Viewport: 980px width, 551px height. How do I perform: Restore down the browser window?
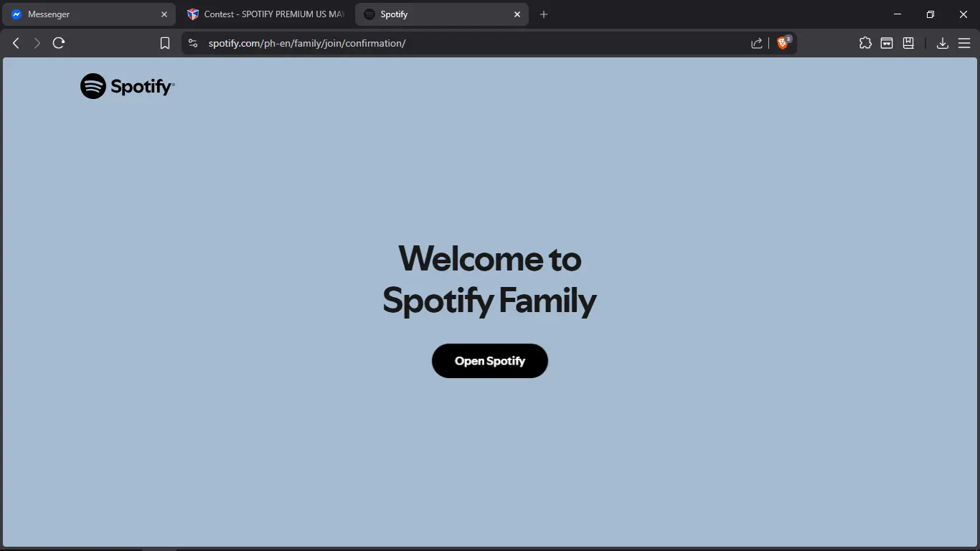(930, 14)
